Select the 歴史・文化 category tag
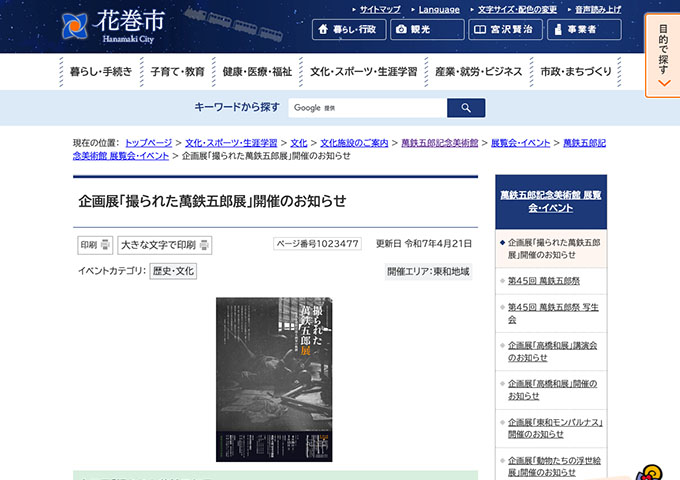The height and width of the screenshot is (480, 680). click(173, 271)
